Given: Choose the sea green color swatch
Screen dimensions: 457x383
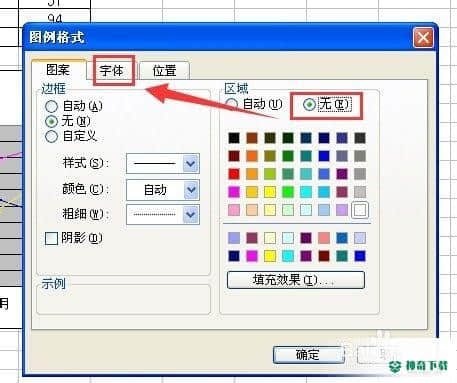Looking at the screenshot, I should (288, 174).
